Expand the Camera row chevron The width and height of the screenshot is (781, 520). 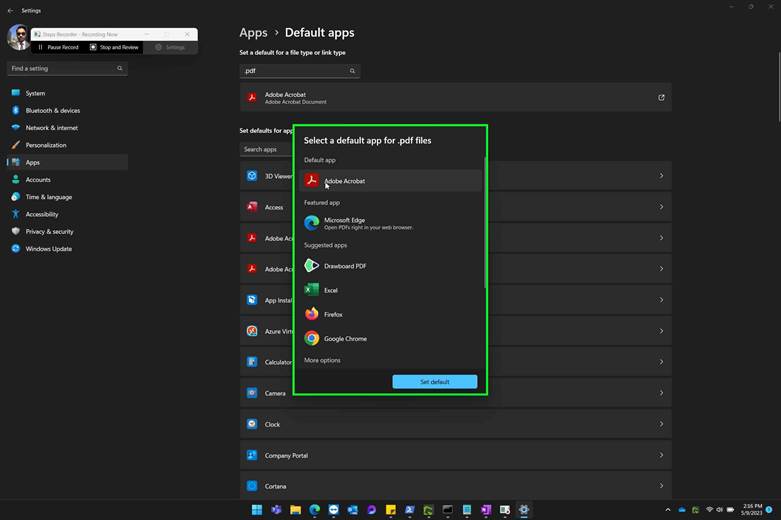[x=661, y=393]
